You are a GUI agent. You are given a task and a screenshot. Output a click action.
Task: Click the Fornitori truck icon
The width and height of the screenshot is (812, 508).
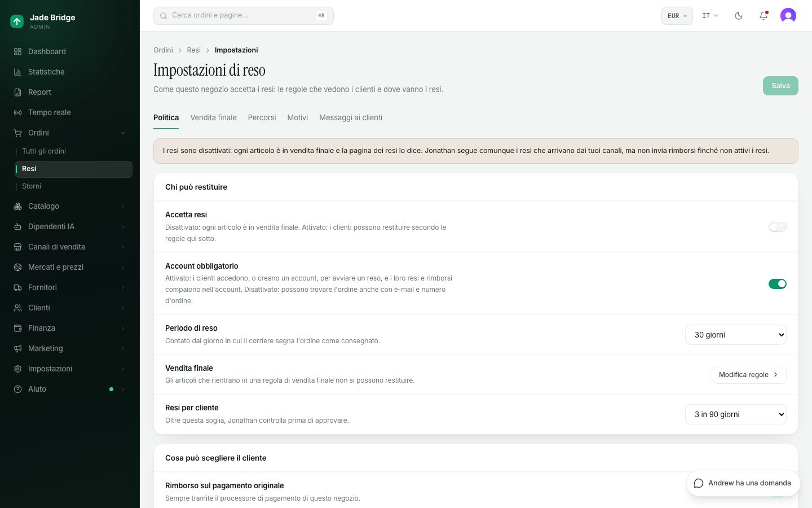17,287
